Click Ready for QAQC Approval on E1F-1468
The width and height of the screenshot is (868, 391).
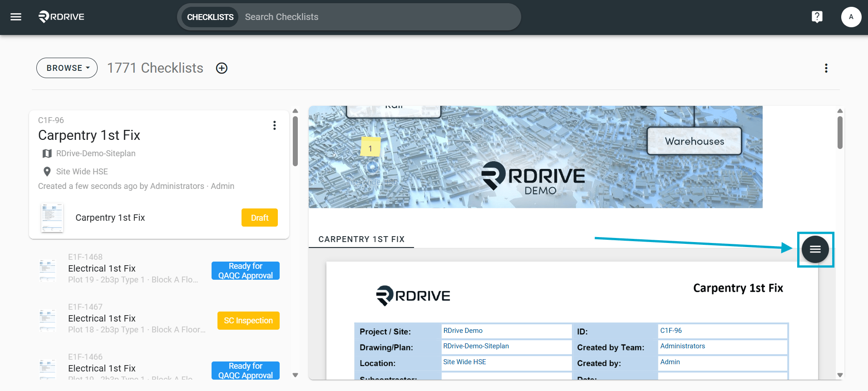pos(246,271)
